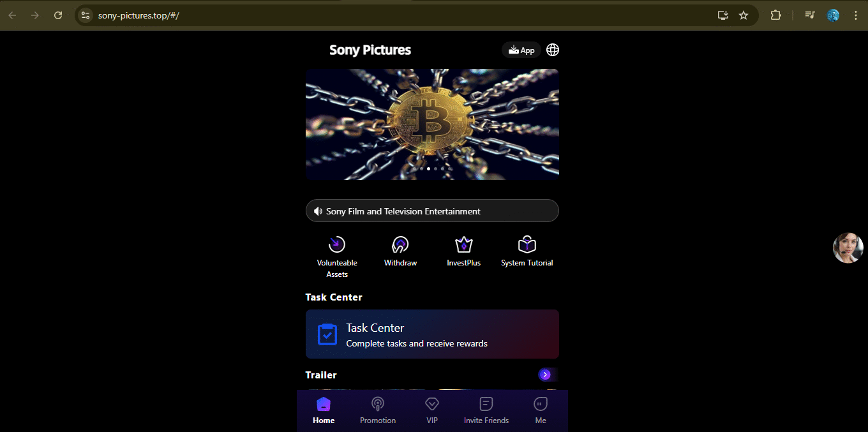Click the Withdraw icon

(400, 245)
